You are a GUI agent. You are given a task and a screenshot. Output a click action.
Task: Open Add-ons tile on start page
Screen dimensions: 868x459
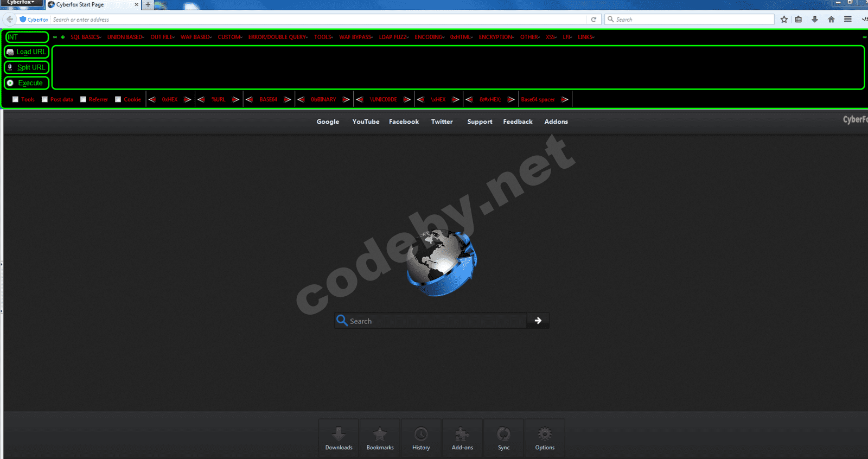point(462,438)
